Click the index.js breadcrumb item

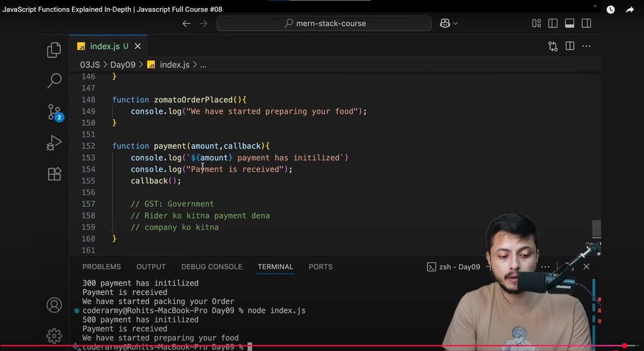coord(169,65)
